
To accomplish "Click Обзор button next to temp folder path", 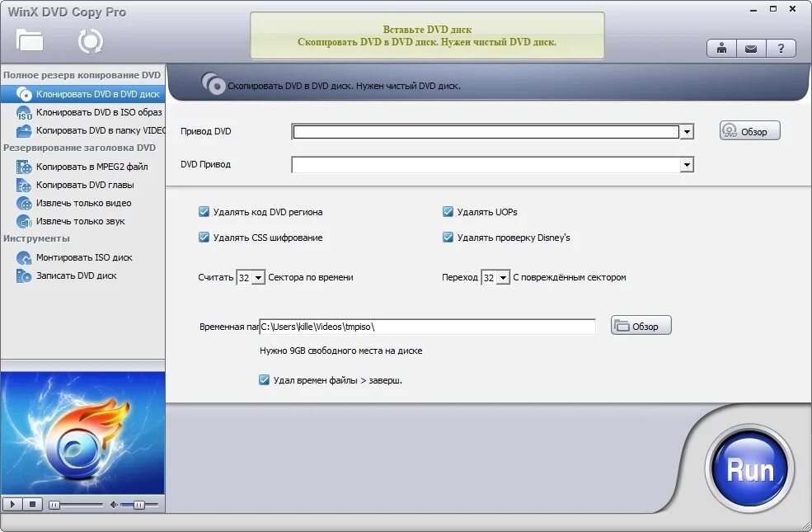I will (x=641, y=326).
